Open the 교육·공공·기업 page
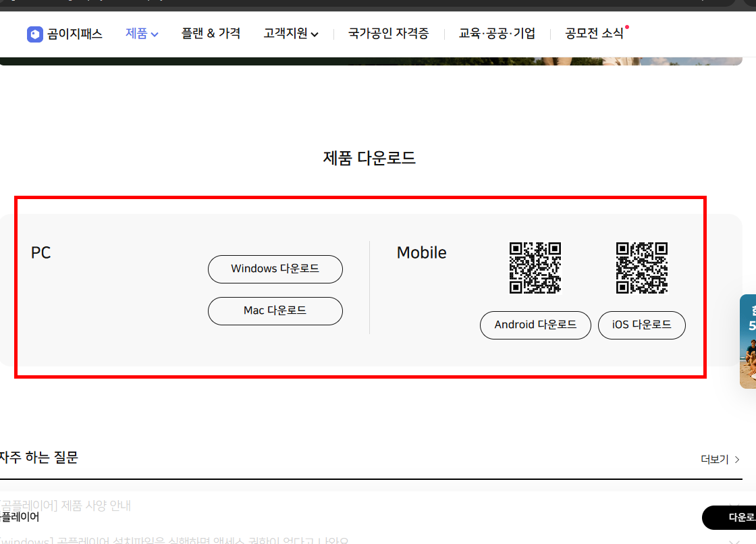 click(497, 33)
